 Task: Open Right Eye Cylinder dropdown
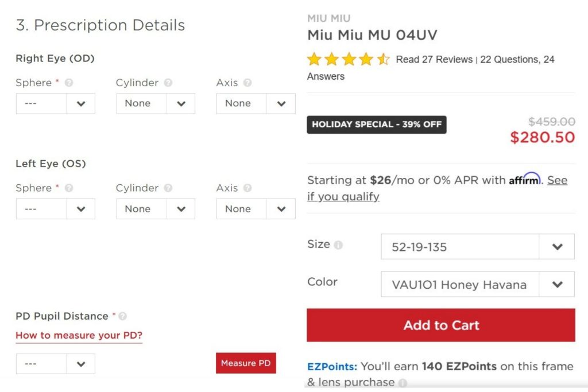click(x=156, y=104)
